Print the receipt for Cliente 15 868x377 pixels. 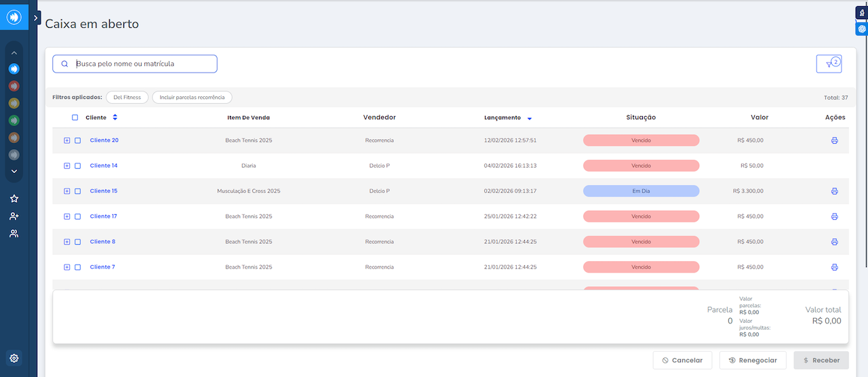click(x=834, y=191)
